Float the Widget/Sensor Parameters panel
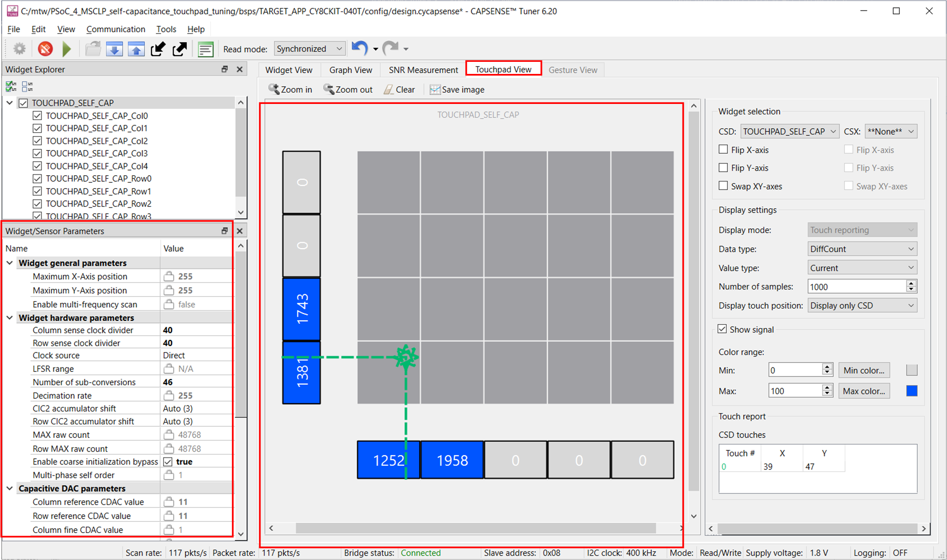Screen dimensions: 947x560 (225, 231)
